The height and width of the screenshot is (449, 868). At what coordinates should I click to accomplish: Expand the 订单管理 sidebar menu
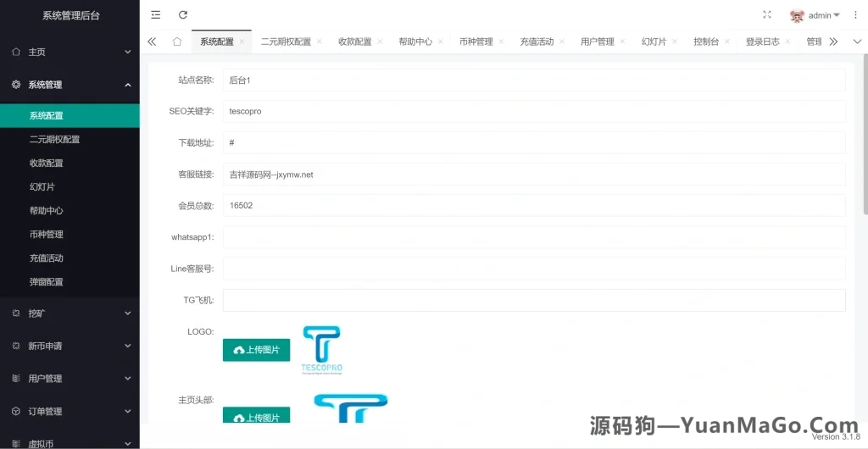tap(70, 411)
